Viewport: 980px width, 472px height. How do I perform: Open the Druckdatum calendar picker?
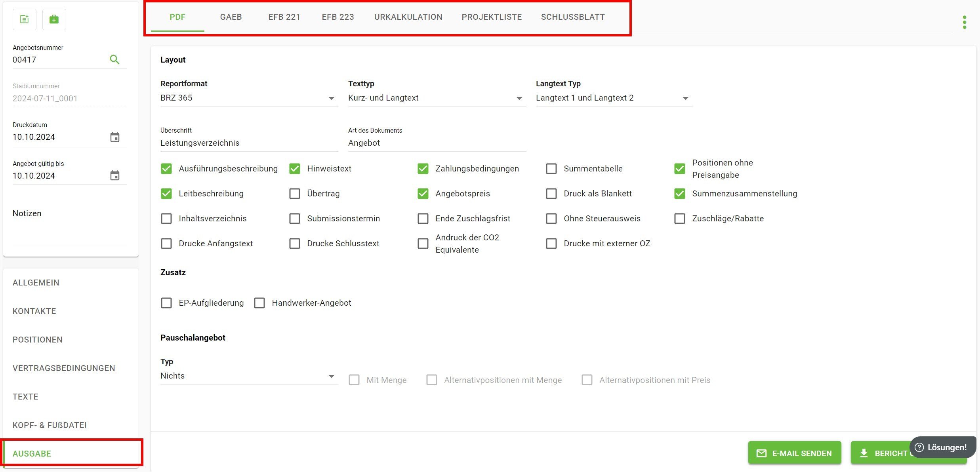pyautogui.click(x=115, y=137)
